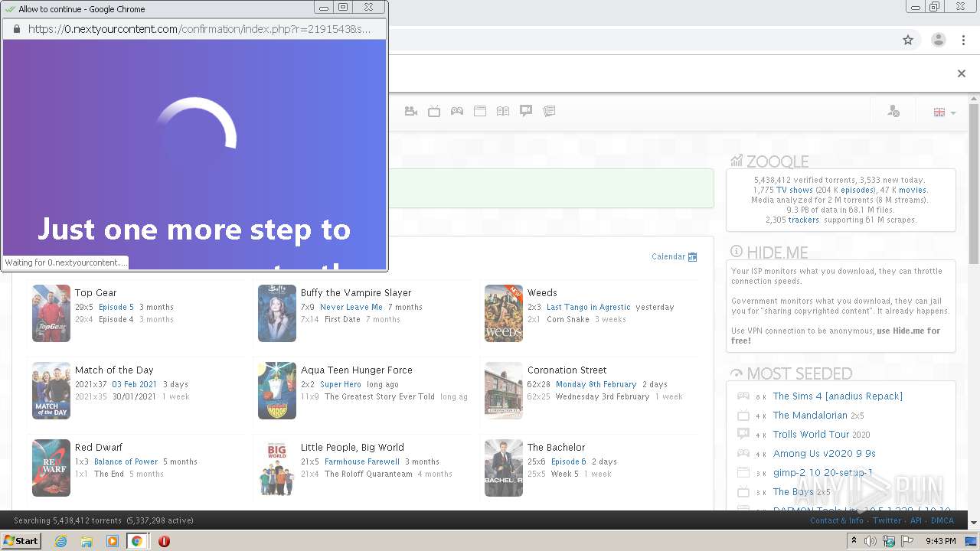Open Aqua Teen episode Super Hero

pyautogui.click(x=341, y=385)
